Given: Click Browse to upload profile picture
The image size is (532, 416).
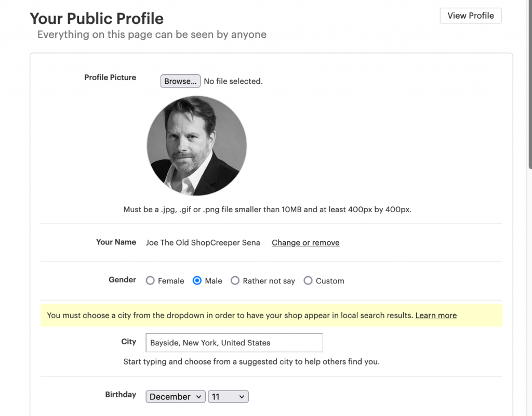Looking at the screenshot, I should pyautogui.click(x=180, y=81).
